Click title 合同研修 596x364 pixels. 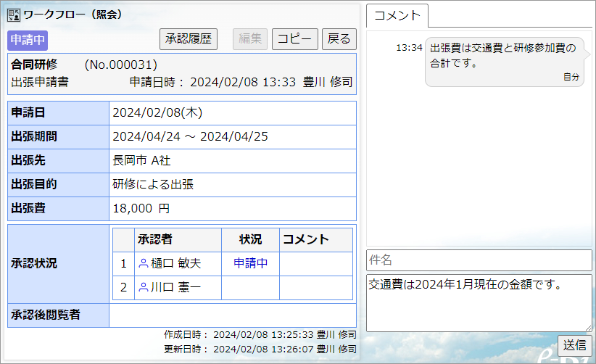click(34, 65)
